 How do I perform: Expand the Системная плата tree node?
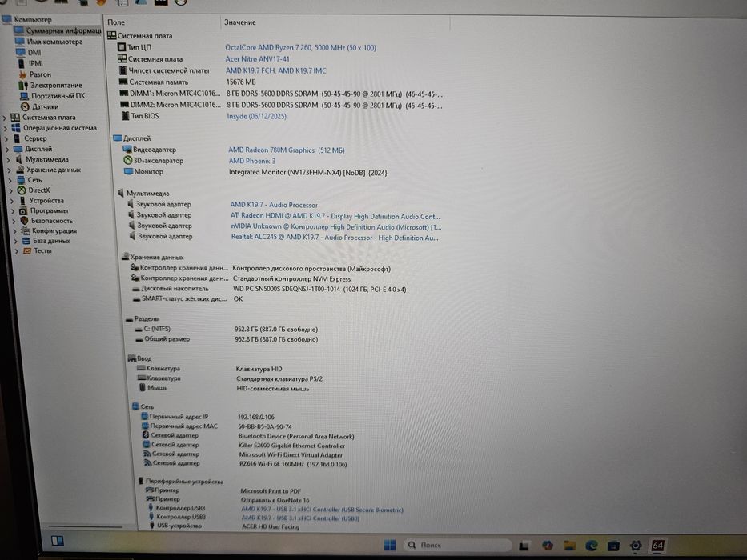(x=5, y=117)
